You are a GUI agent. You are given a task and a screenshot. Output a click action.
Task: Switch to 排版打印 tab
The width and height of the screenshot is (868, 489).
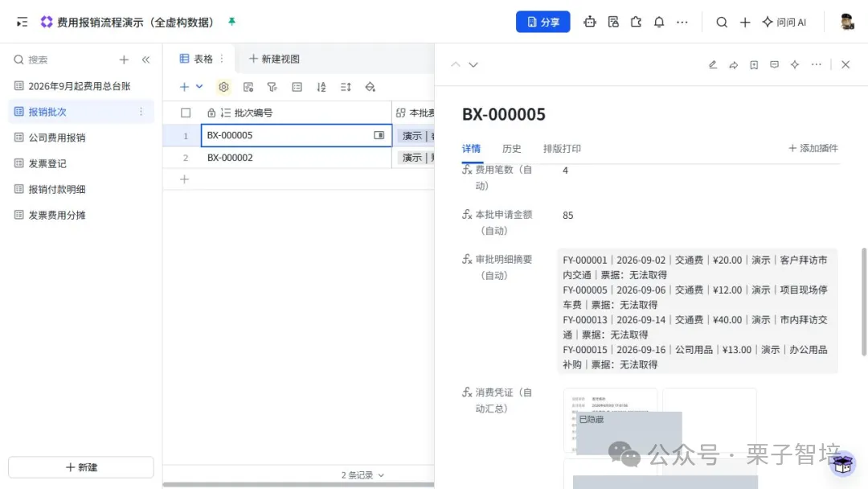point(562,149)
